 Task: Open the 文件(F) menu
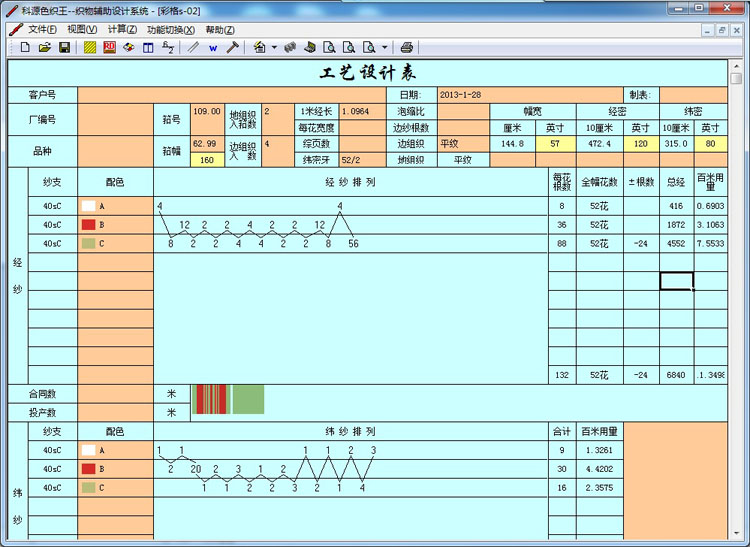[x=42, y=30]
